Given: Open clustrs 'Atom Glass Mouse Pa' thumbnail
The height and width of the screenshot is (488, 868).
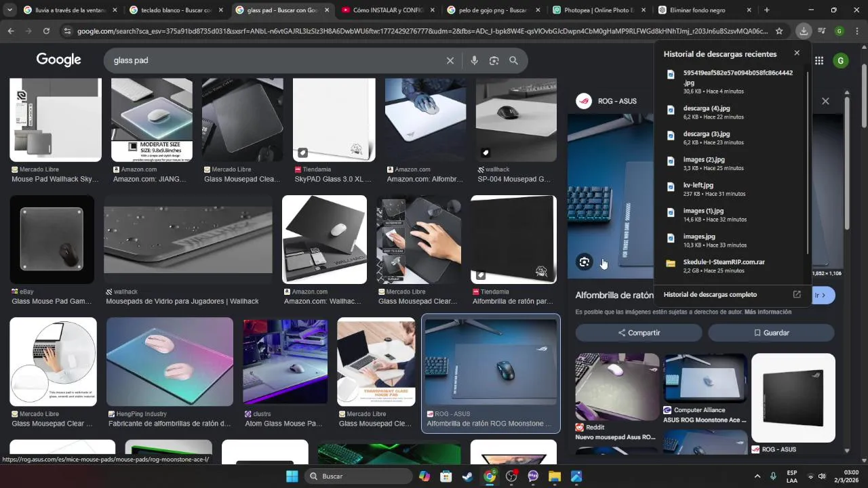Looking at the screenshot, I should click(285, 362).
